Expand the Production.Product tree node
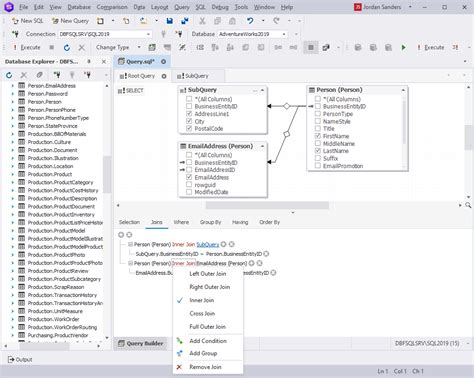This screenshot has width=474, height=378. pos(13,174)
